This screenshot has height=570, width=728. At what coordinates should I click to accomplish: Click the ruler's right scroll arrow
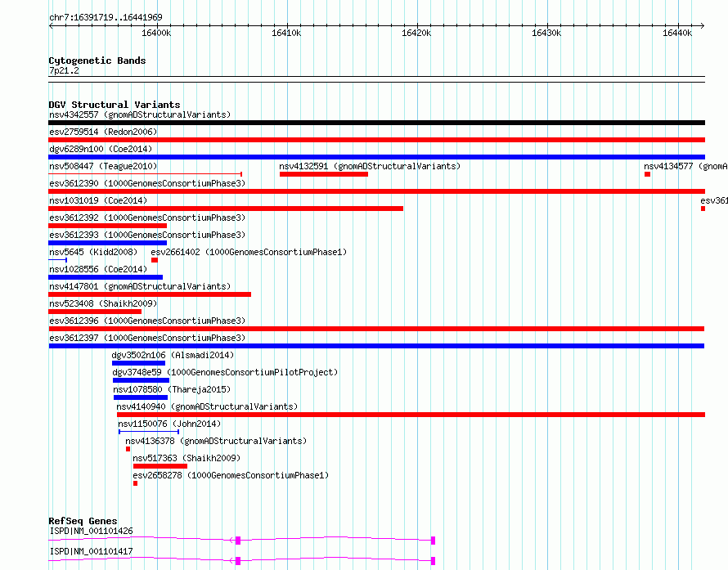pyautogui.click(x=702, y=26)
